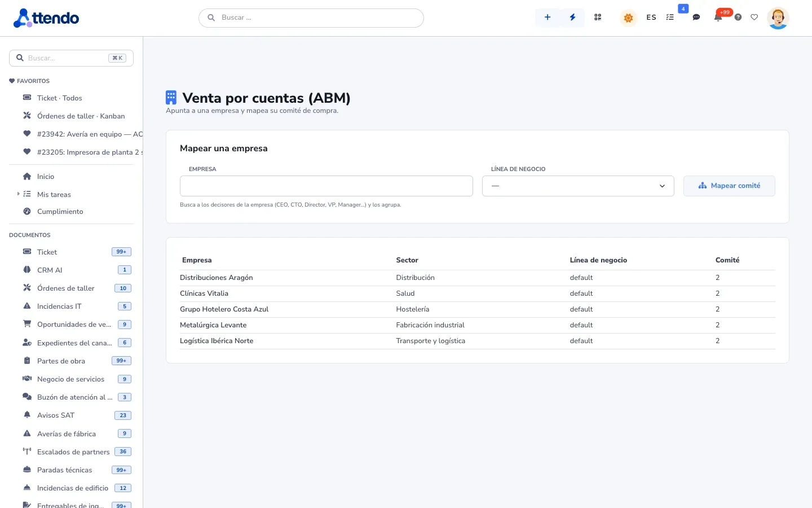
Task: Click the Oportunidades de venta cart icon
Action: tap(27, 324)
